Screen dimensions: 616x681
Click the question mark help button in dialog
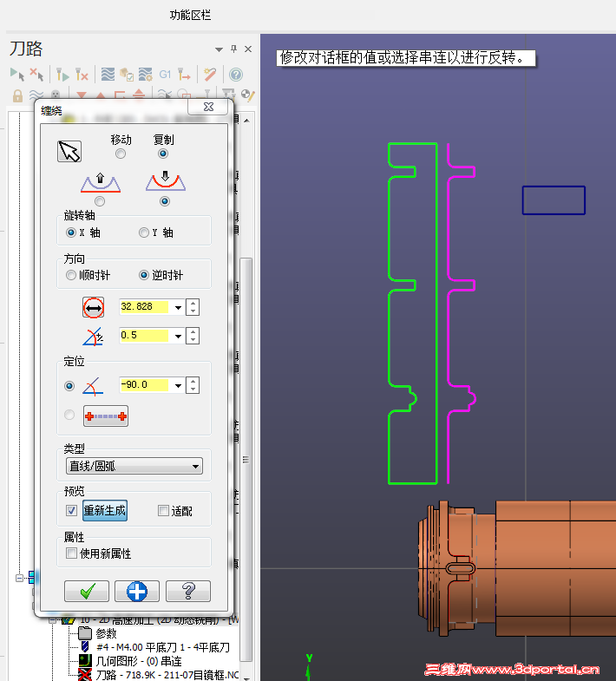point(188,591)
